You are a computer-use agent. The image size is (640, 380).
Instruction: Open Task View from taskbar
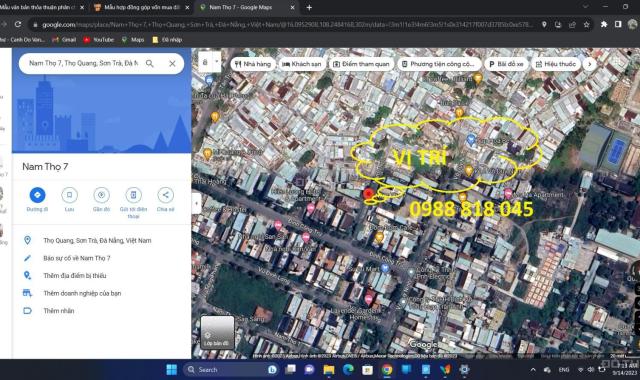(290, 370)
